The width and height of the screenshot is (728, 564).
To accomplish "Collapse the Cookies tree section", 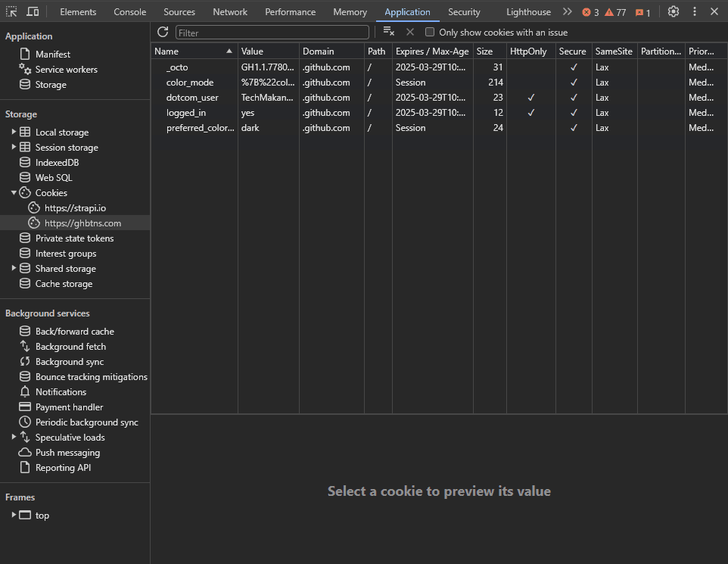I will pyautogui.click(x=14, y=193).
